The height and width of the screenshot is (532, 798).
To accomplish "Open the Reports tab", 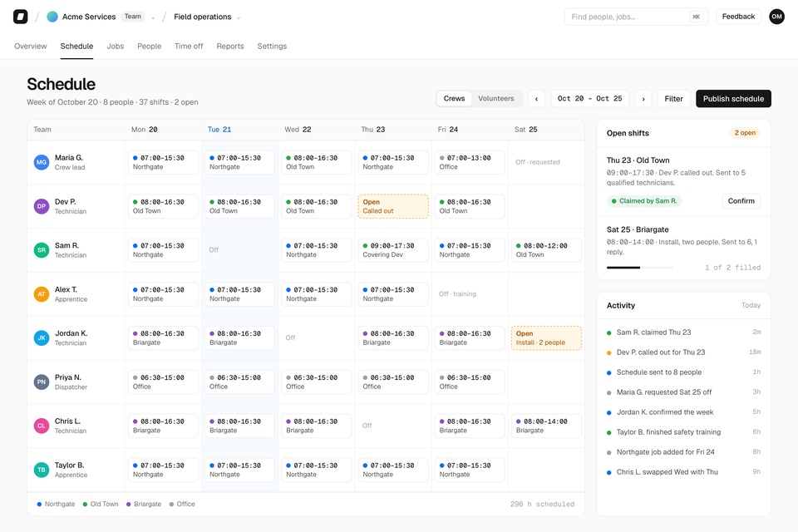I will pos(230,47).
